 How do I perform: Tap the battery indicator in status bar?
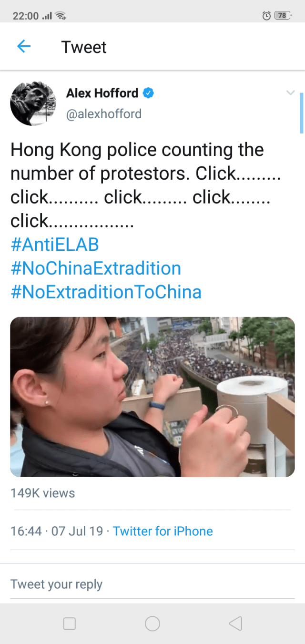coord(283,16)
